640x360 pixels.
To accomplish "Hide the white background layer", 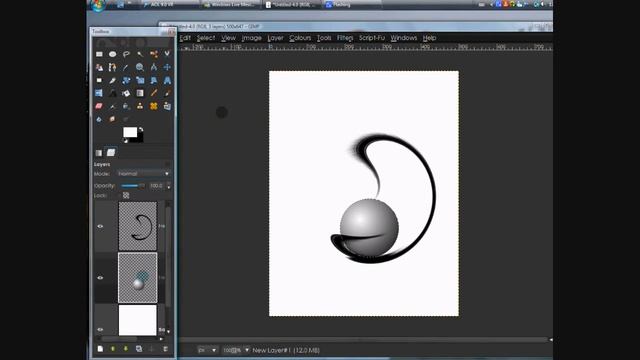I will click(x=100, y=329).
